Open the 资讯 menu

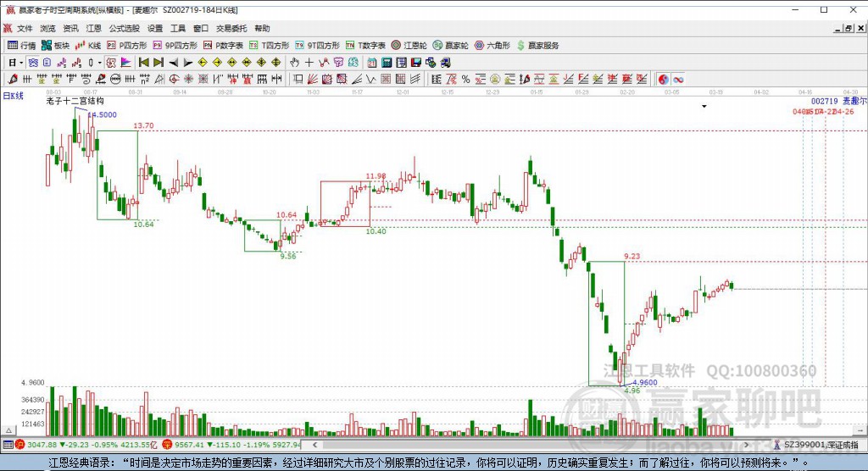[70, 28]
